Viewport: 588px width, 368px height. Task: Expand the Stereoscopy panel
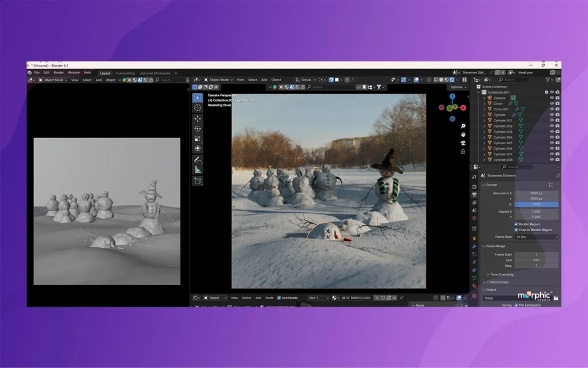click(483, 282)
